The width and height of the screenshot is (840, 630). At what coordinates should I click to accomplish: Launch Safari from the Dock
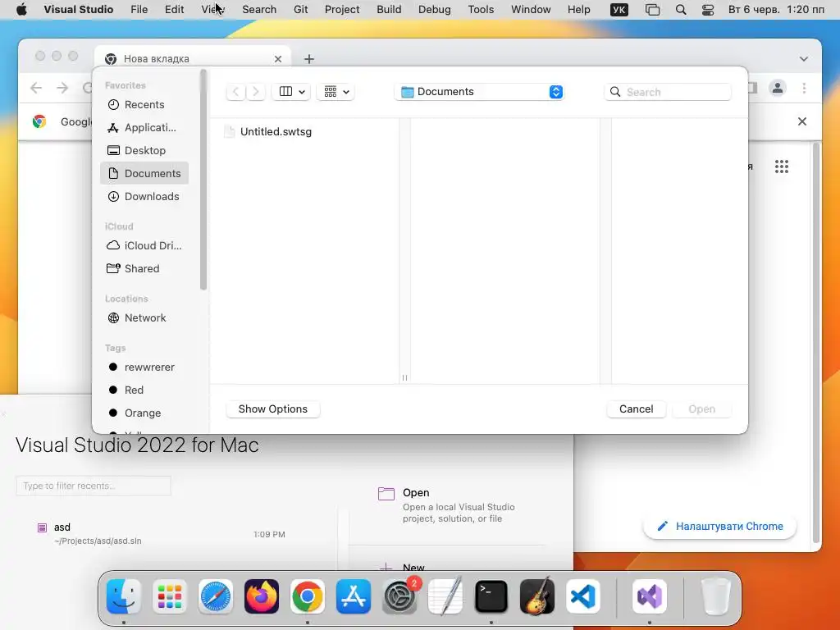pyautogui.click(x=216, y=596)
